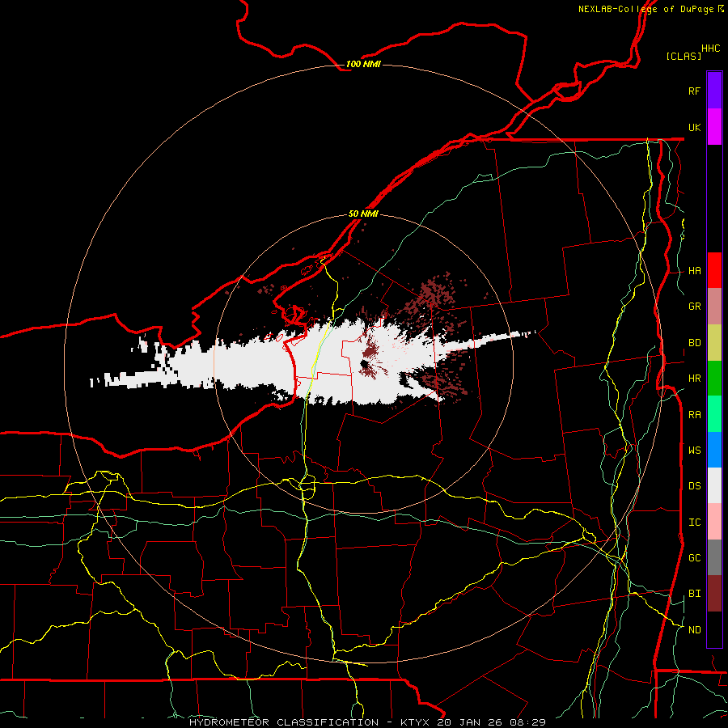
Task: Click the HA legend label
Action: [x=694, y=270]
